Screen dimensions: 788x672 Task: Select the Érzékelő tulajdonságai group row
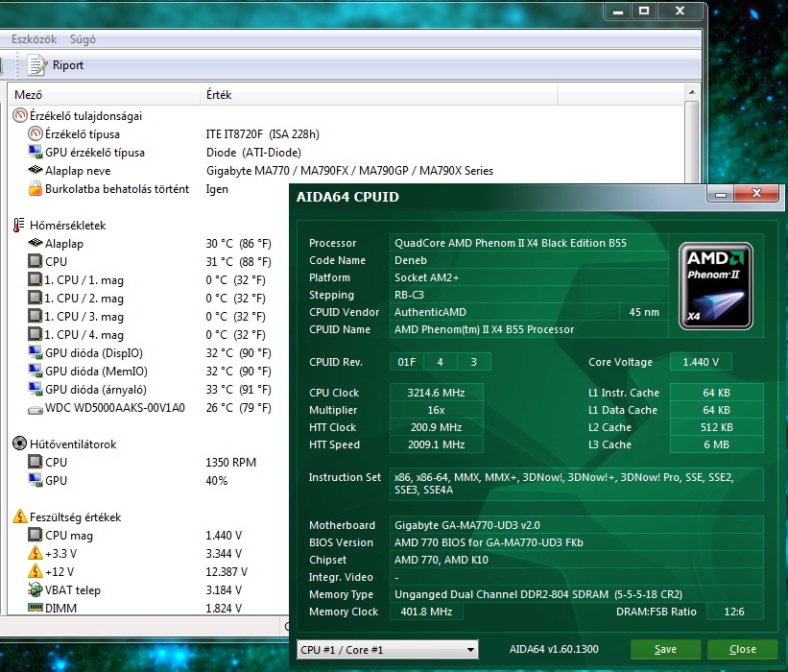tap(85, 116)
